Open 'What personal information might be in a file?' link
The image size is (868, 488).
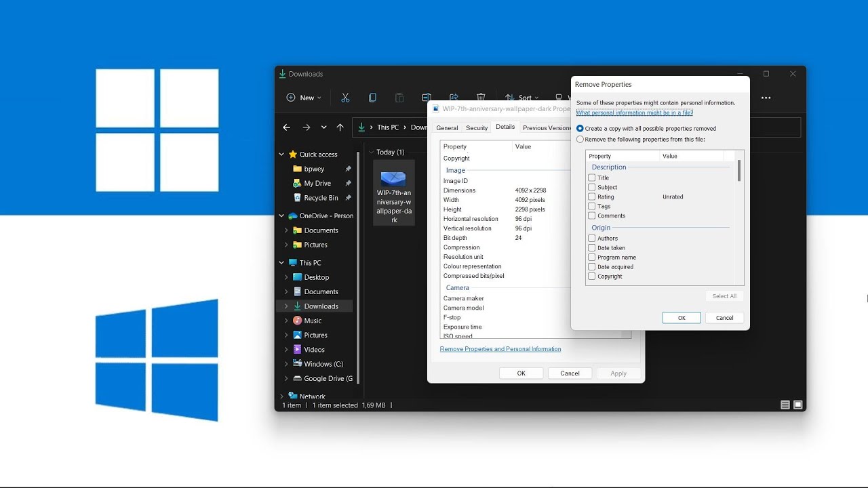click(635, 113)
